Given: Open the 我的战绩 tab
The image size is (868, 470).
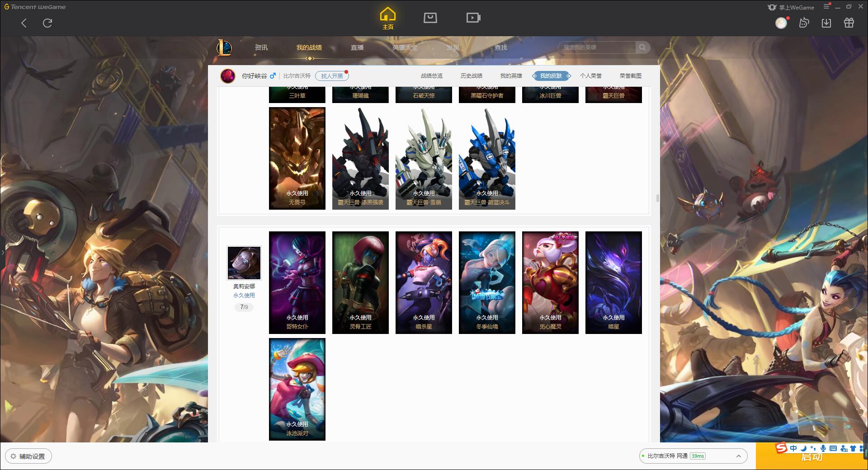Looking at the screenshot, I should click(x=309, y=47).
